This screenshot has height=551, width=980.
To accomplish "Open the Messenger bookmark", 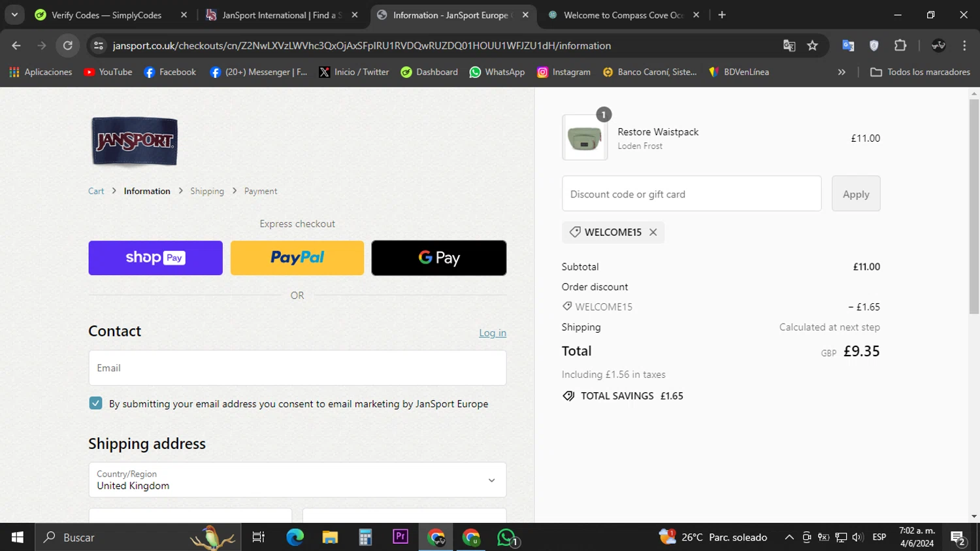I will [x=259, y=72].
